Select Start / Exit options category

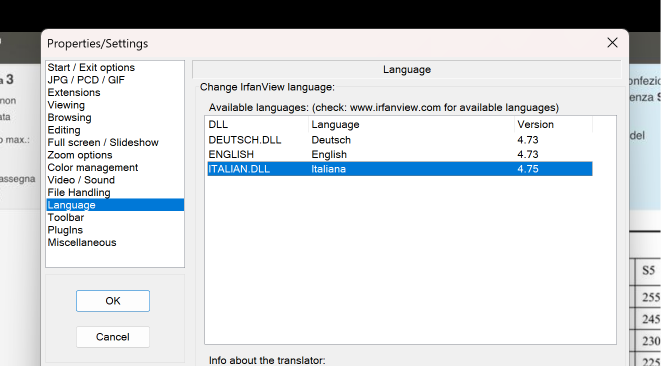coord(115,67)
